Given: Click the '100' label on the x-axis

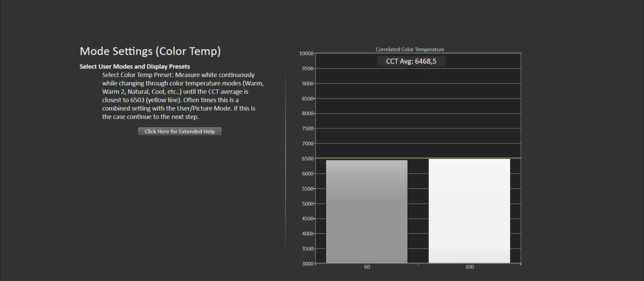Looking at the screenshot, I should [x=469, y=267].
